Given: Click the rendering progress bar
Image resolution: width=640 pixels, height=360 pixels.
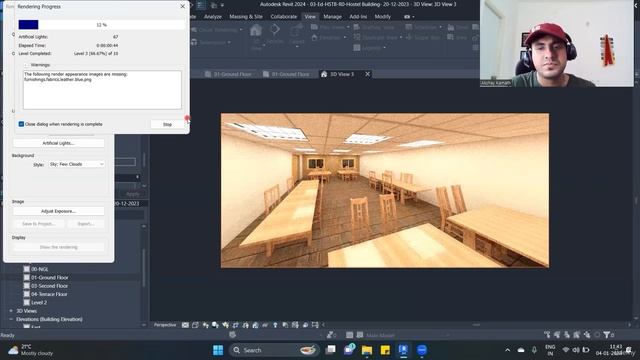Looking at the screenshot, I should [x=101, y=25].
